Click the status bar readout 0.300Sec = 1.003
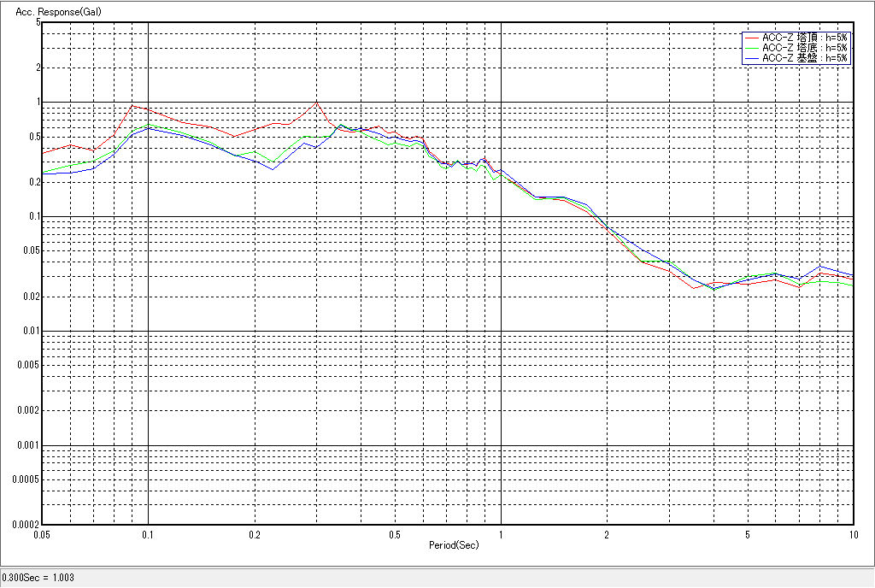875x588 pixels. point(38,578)
